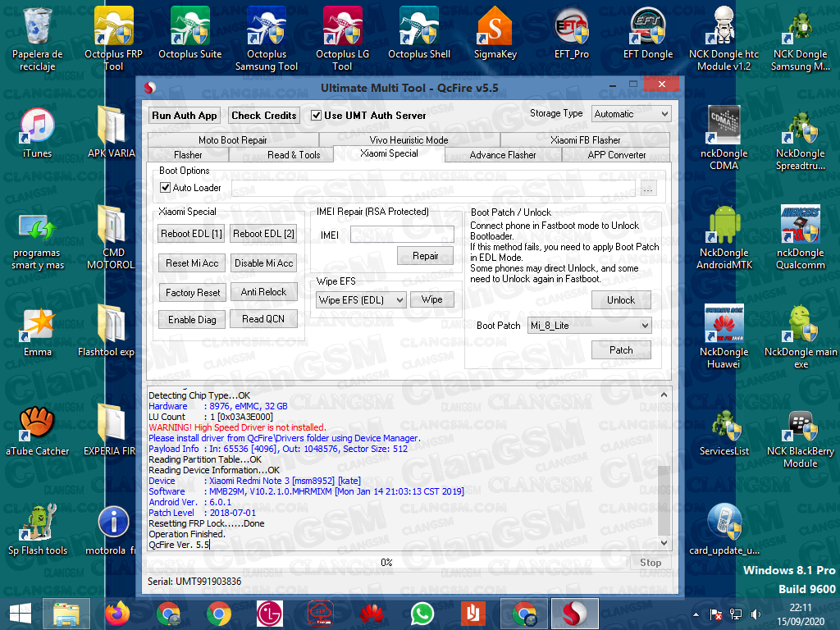
Task: Launch EFT_Pro desktop icon
Action: point(572,33)
